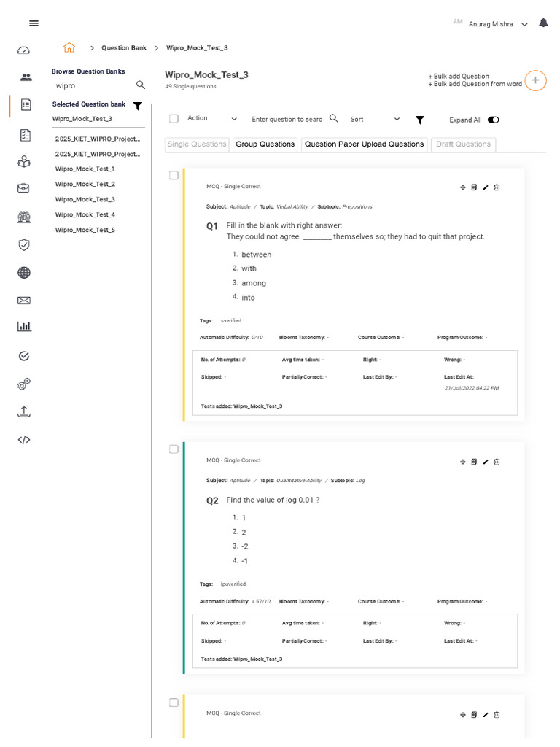The width and height of the screenshot is (560, 747).
Task: Edit question Q2 with pencil icon
Action: coord(486,462)
